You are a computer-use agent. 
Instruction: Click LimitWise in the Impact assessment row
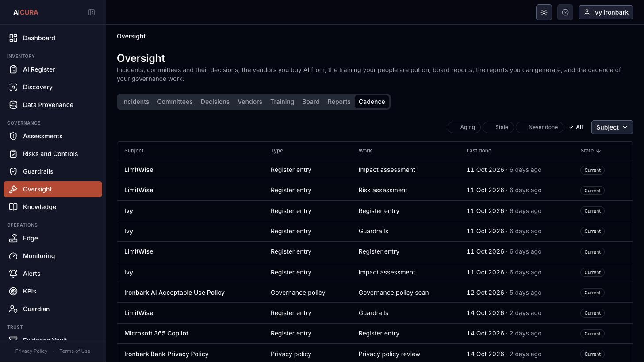click(x=138, y=170)
